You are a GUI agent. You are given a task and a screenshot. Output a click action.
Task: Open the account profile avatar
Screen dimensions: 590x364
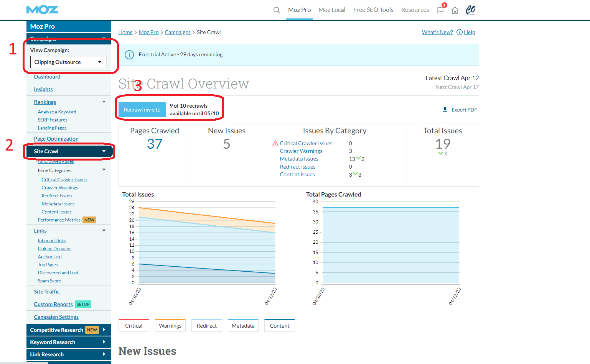click(470, 10)
